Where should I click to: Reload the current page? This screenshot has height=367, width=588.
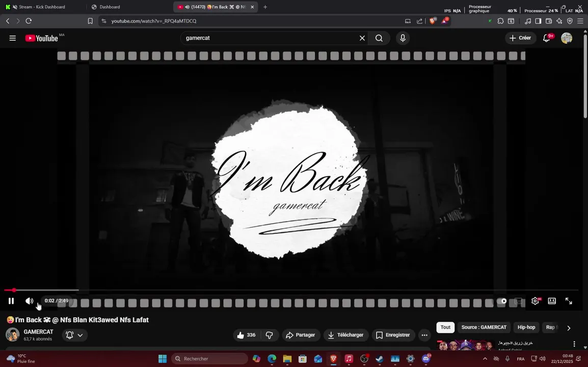pyautogui.click(x=29, y=21)
